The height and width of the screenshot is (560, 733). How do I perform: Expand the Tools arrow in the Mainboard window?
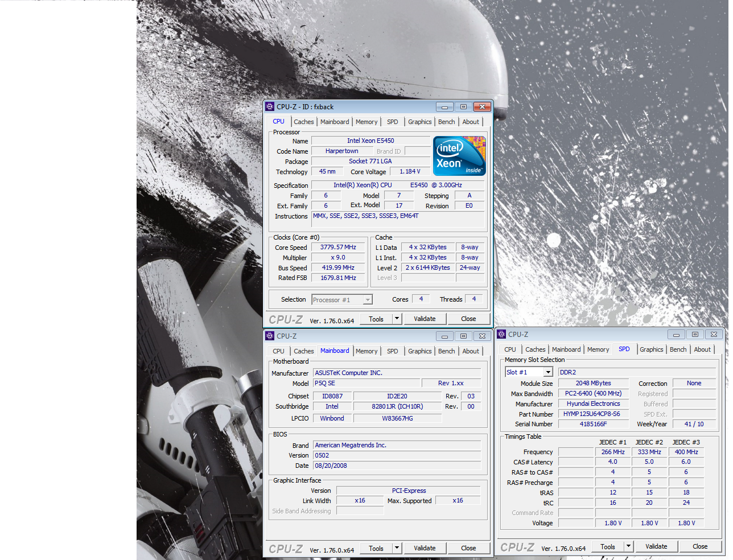[397, 548]
